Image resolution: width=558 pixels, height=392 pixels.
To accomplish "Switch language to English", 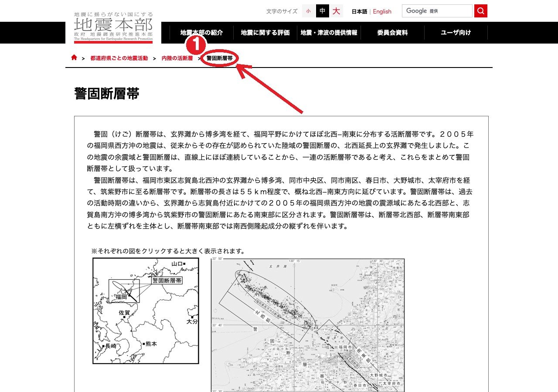I will (382, 11).
